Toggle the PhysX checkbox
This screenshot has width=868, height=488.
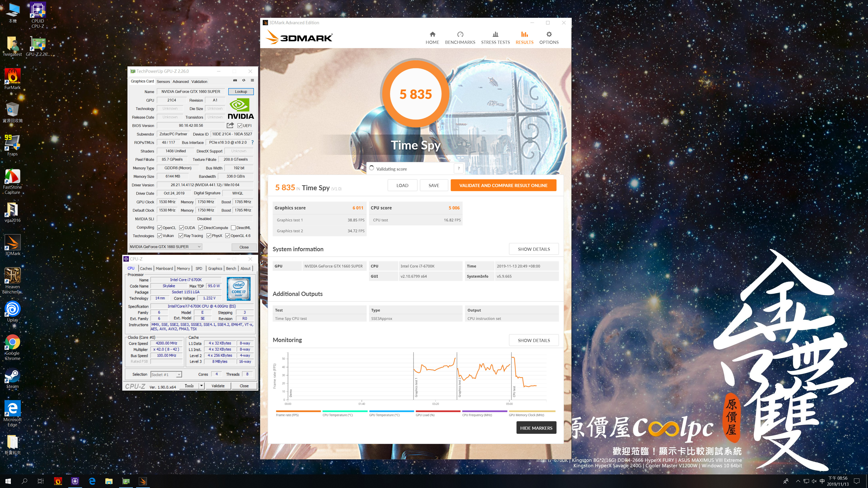tap(209, 236)
